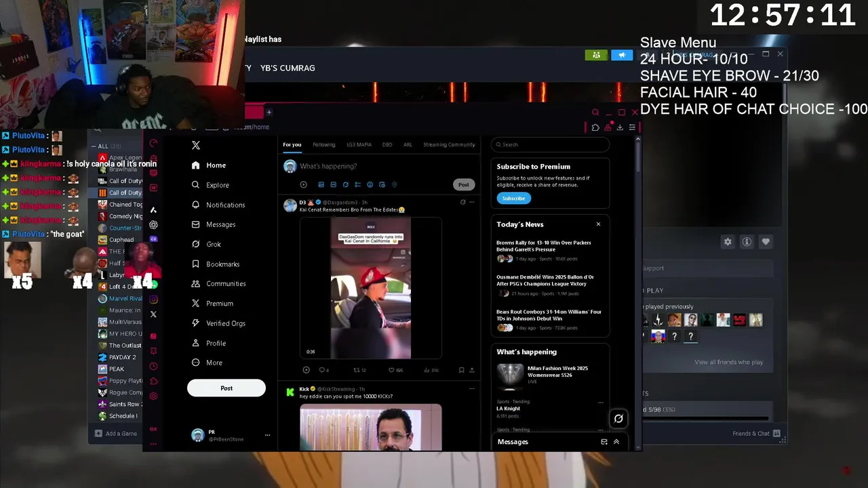Click Add a Game in Steam

(x=117, y=434)
